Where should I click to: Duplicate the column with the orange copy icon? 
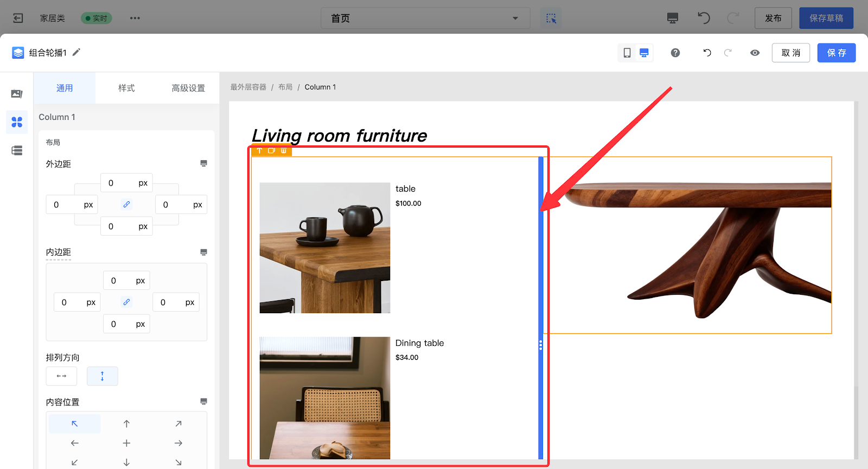click(271, 151)
